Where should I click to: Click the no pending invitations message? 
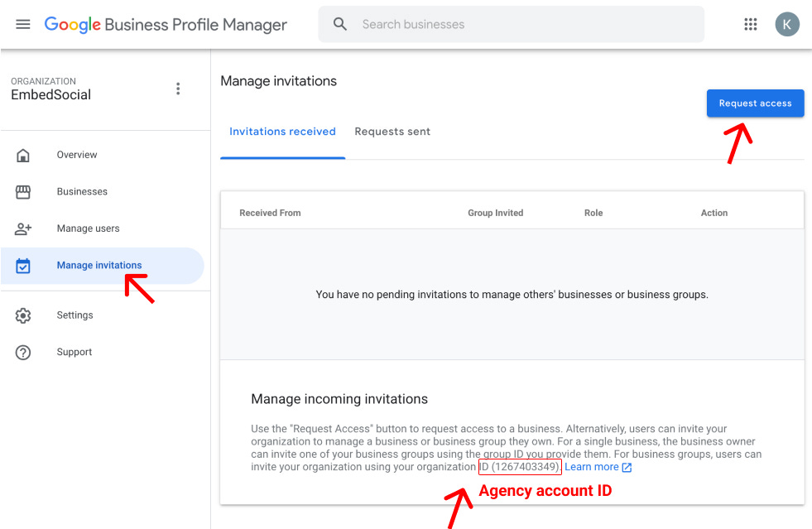pos(512,294)
